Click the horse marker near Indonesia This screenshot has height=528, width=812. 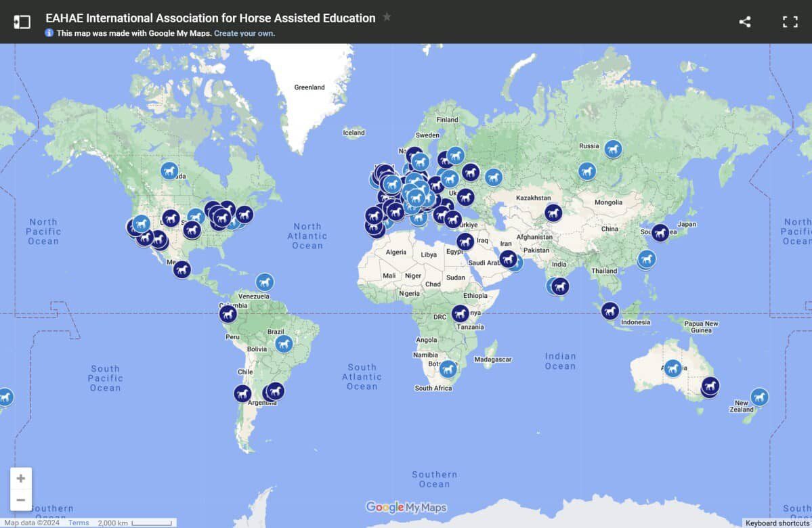pos(610,310)
